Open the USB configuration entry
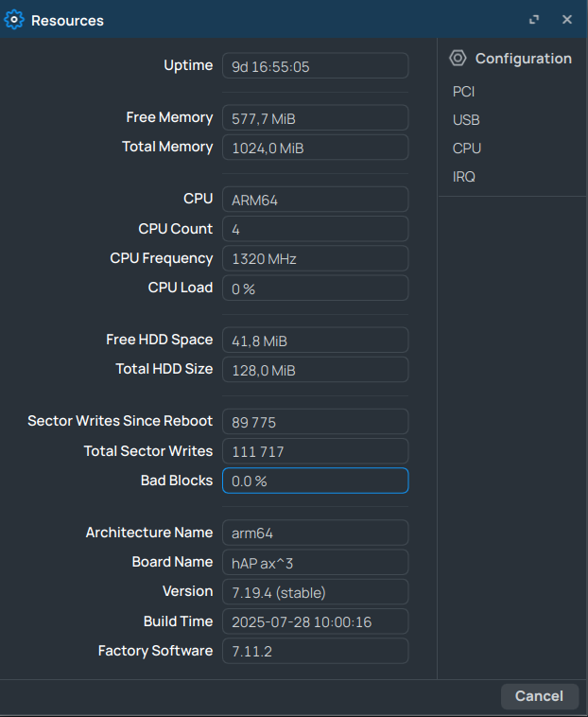 click(x=466, y=120)
